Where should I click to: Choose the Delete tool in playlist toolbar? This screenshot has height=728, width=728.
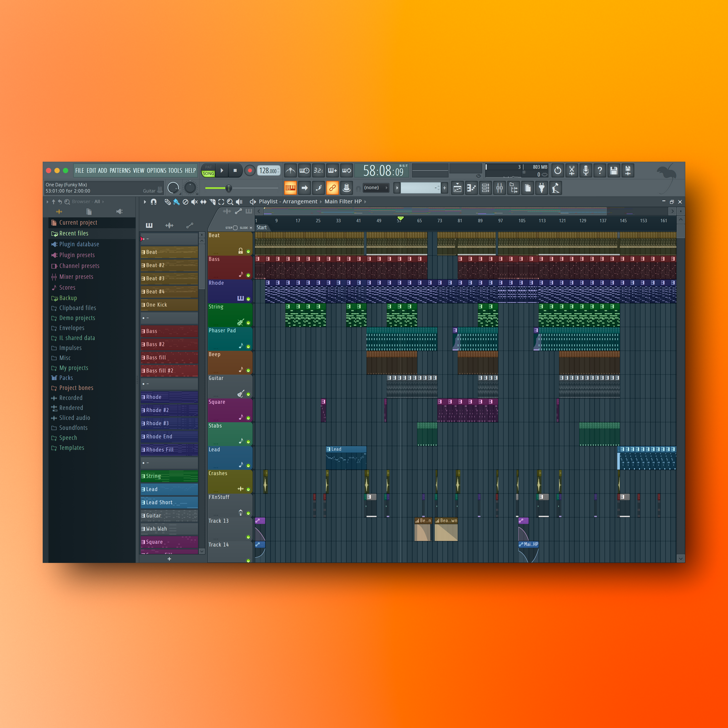coord(185,202)
